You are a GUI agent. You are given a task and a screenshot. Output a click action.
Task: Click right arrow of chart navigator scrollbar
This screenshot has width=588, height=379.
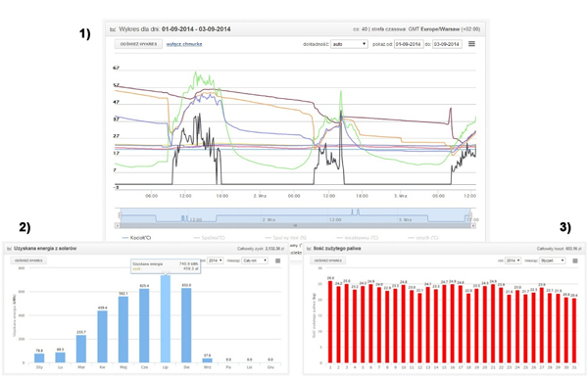(473, 225)
